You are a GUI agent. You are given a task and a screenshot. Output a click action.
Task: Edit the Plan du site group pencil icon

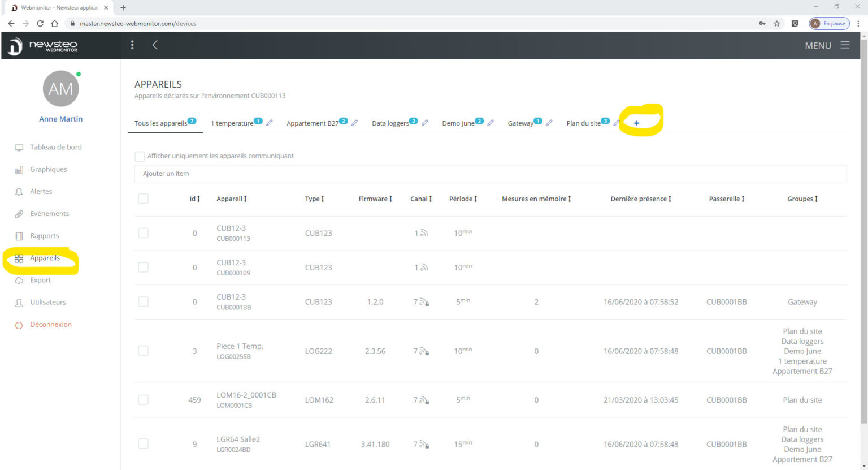[x=617, y=123]
